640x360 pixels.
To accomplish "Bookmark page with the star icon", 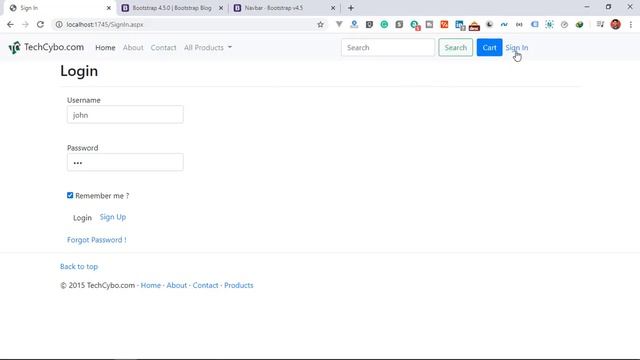I will 320,24.
